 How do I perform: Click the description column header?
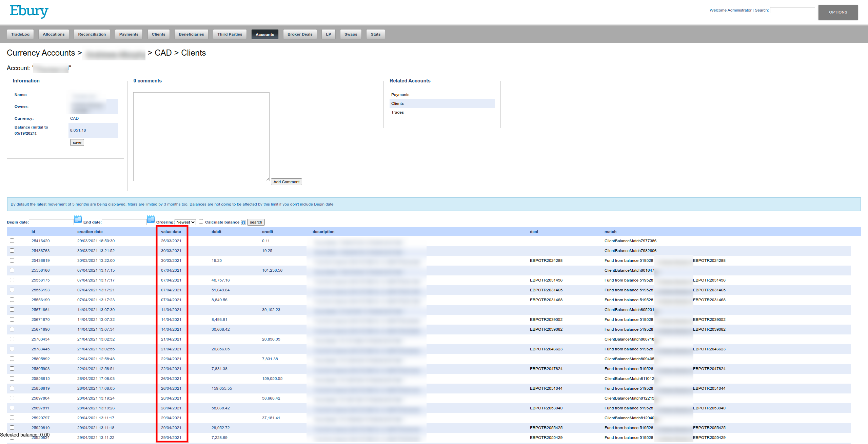coord(323,232)
